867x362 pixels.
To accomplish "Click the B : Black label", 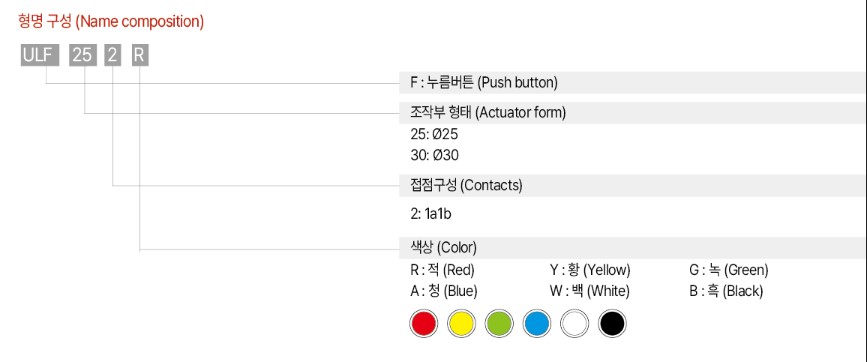I will coord(726,291).
